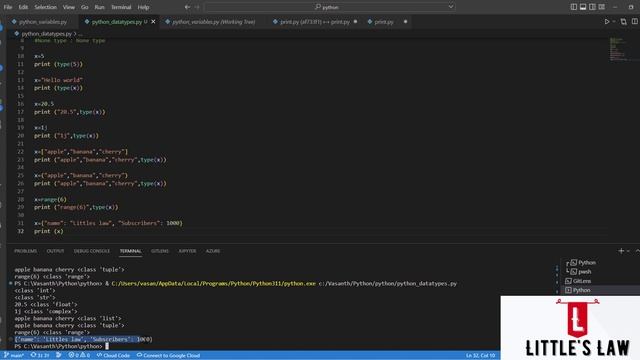This screenshot has height=360, width=640.
Task: Open the File menu
Action: point(8,7)
